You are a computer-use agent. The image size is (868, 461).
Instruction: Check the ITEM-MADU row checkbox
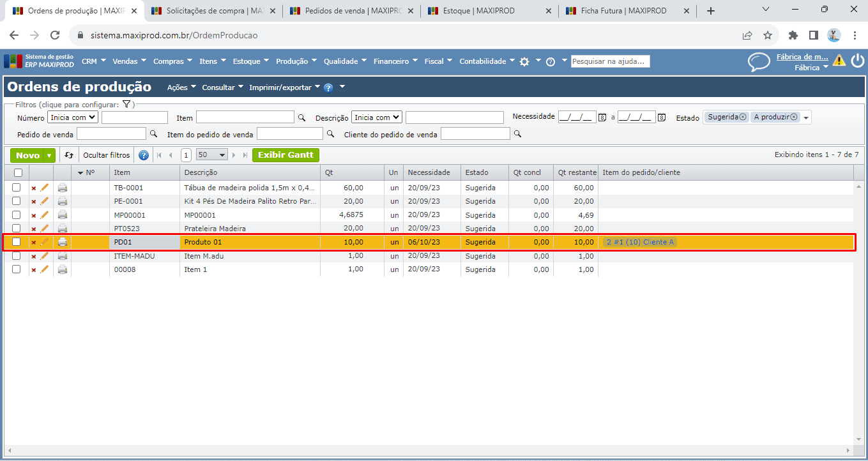[x=17, y=256]
